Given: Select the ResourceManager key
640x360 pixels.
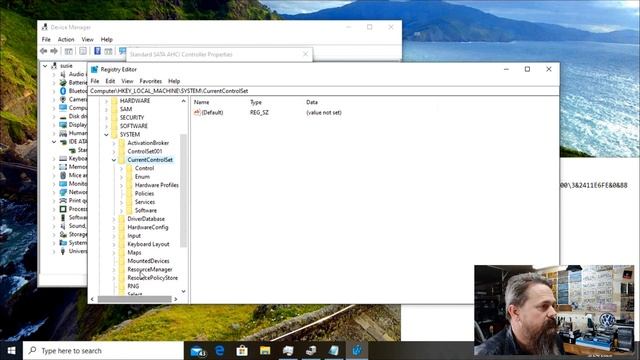Looking at the screenshot, I should pyautogui.click(x=150, y=269).
